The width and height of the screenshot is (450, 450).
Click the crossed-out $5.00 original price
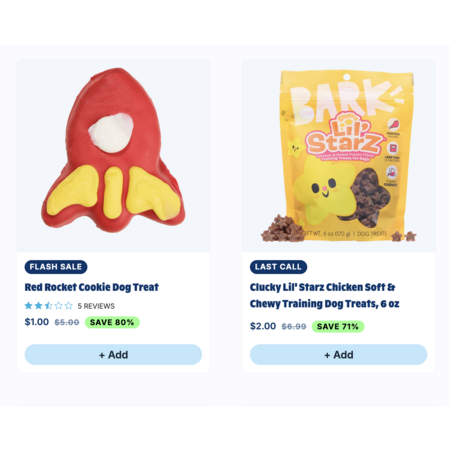tap(67, 322)
